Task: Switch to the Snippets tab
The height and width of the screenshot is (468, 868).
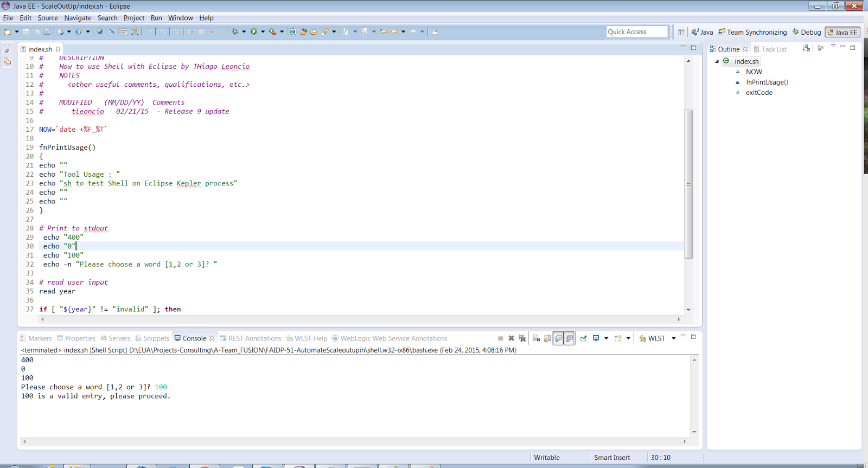Action: 152,338
